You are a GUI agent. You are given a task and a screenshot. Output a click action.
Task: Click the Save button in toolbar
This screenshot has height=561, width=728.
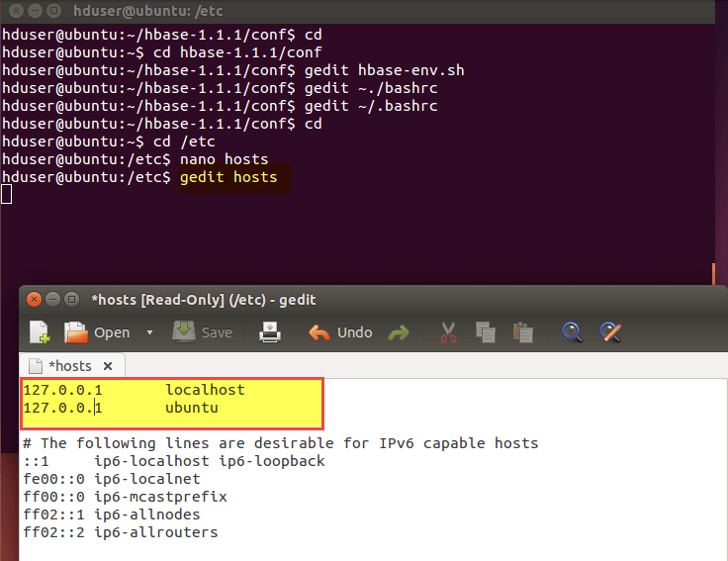pos(203,332)
